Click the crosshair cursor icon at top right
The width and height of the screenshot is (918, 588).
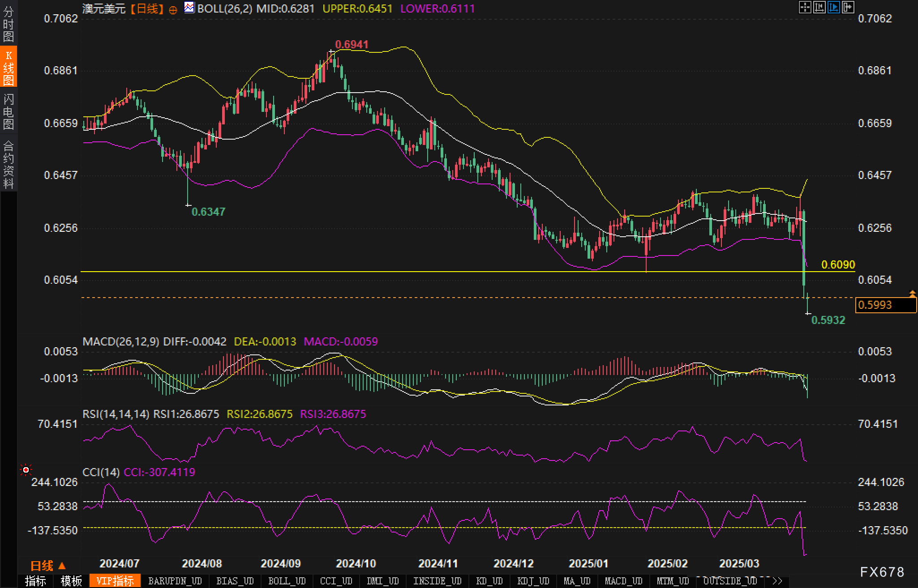[805, 7]
